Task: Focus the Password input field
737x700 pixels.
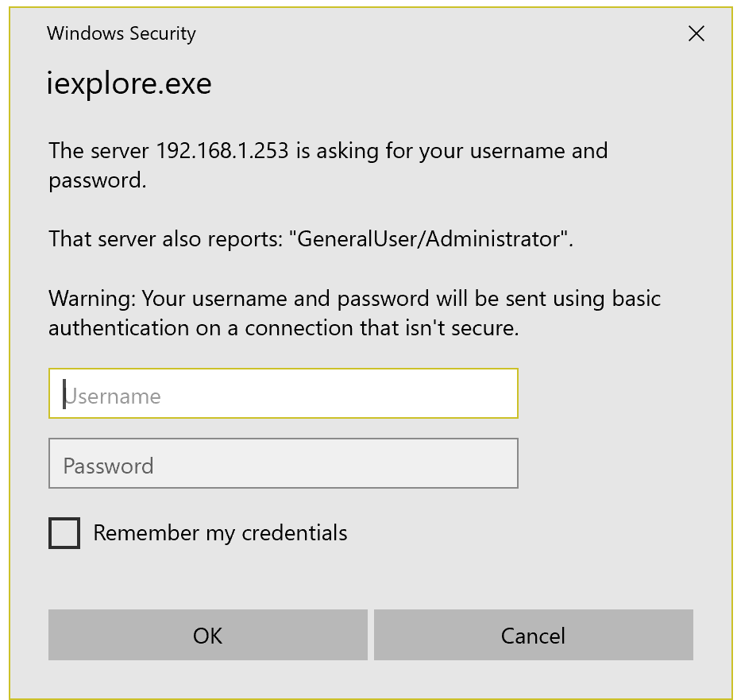Action: click(283, 463)
